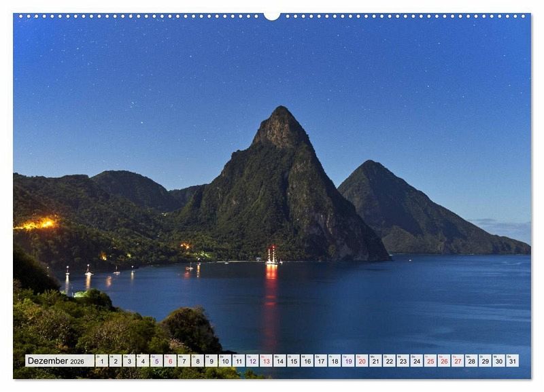The height and width of the screenshot is (392, 544).
Task: Select day 9 in the calendar strip
Action: coord(211,361)
